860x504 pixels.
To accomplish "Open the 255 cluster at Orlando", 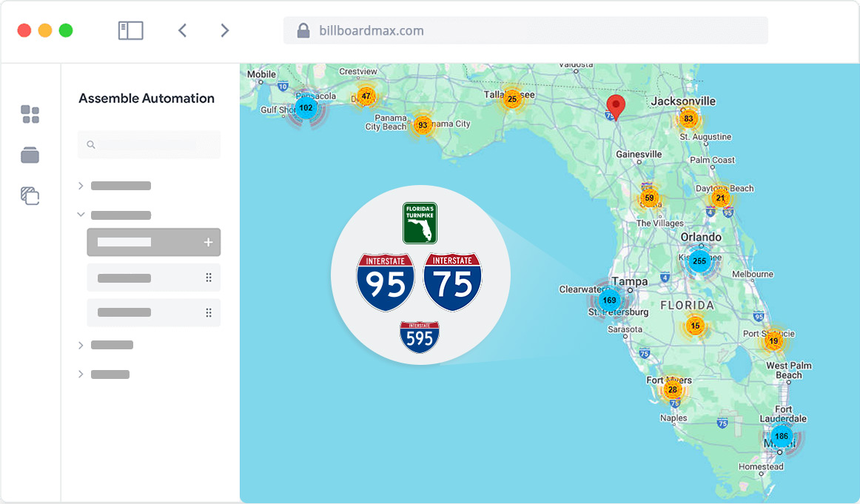I will tap(699, 261).
